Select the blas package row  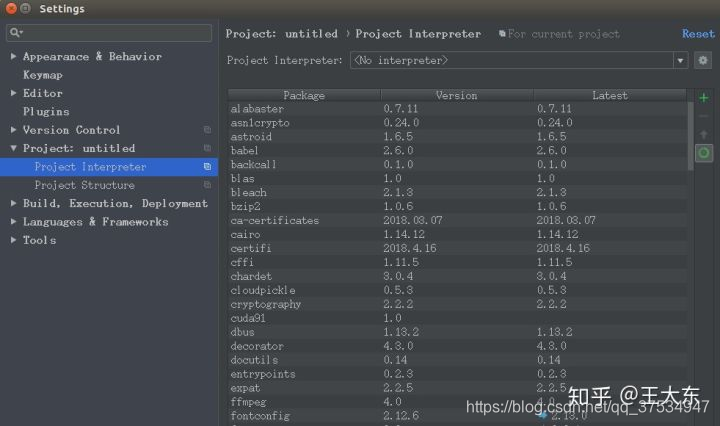[x=457, y=179]
